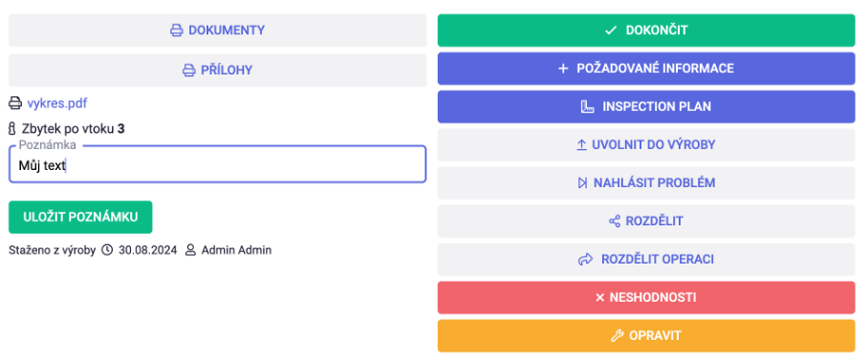Image resolution: width=868 pixels, height=359 pixels.
Task: Open the vykres.pdf attachment link
Action: click(x=57, y=103)
